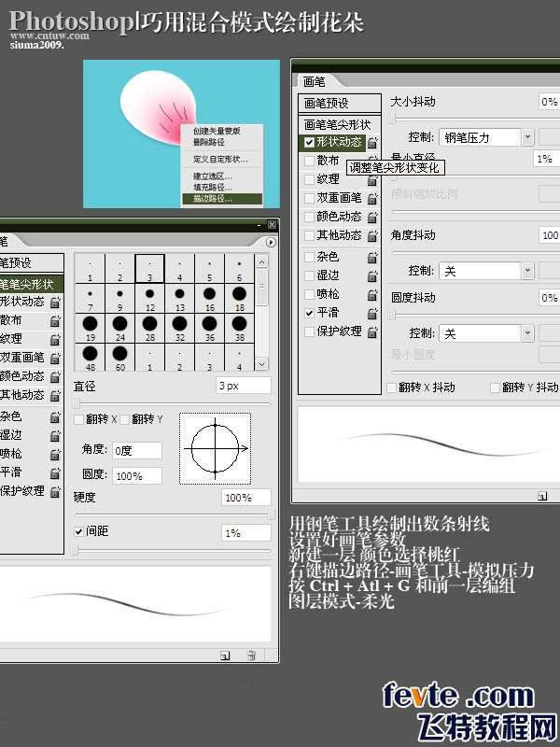
Task: Click lock icon beside 双重画笔 in left panel
Action: pos(55,359)
